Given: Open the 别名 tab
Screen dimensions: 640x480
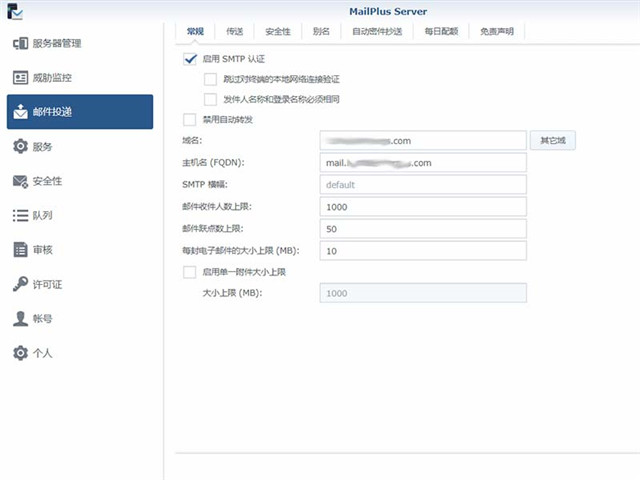Looking at the screenshot, I should [x=321, y=31].
